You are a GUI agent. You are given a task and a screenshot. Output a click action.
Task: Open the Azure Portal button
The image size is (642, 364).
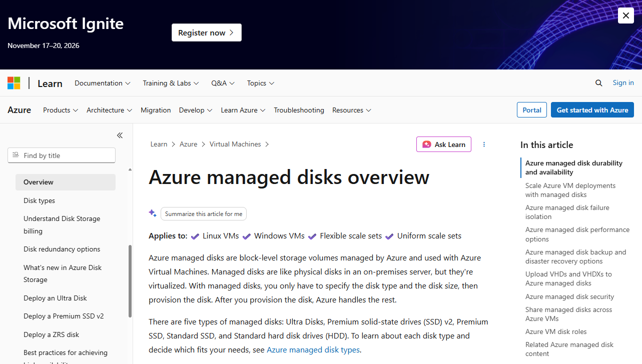532,110
